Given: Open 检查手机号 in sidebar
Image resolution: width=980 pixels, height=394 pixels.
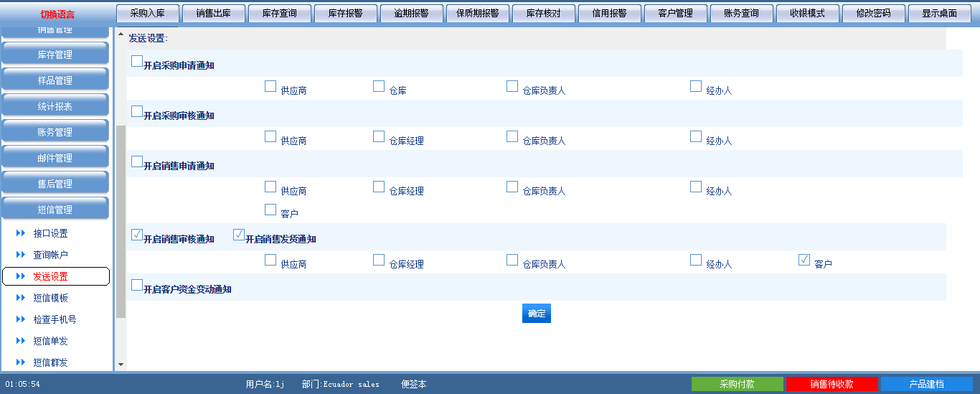Looking at the screenshot, I should point(55,319).
